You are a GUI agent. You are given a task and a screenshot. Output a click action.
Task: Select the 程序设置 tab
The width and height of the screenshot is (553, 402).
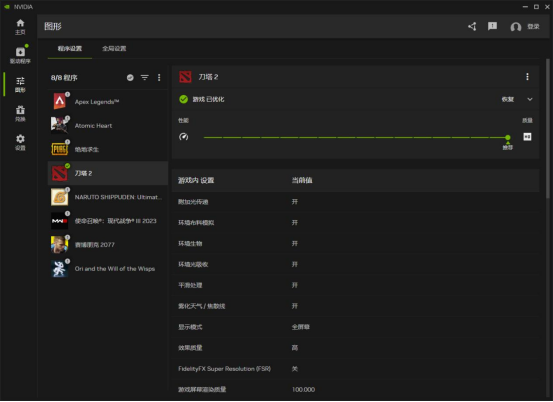(70, 49)
